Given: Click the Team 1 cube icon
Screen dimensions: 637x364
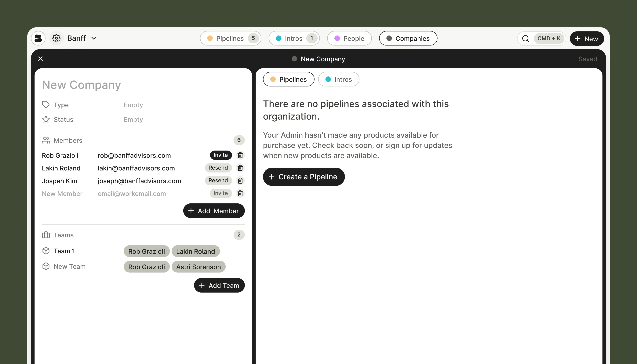Looking at the screenshot, I should pyautogui.click(x=46, y=251).
